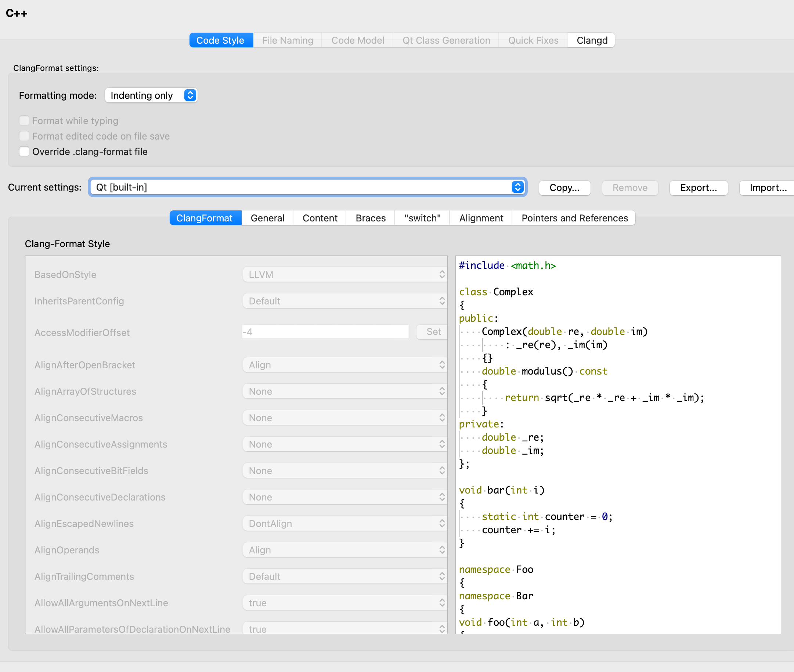
Task: Click the Clang-Format Style heading
Action: click(68, 244)
